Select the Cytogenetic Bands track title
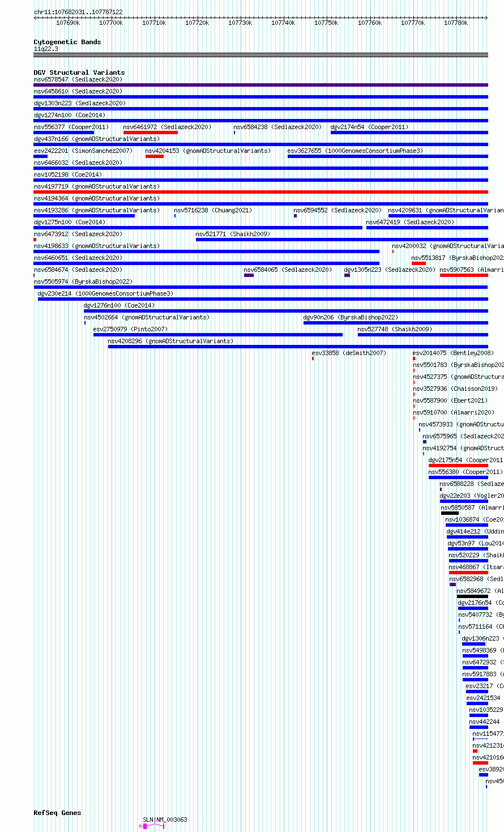 click(x=67, y=42)
